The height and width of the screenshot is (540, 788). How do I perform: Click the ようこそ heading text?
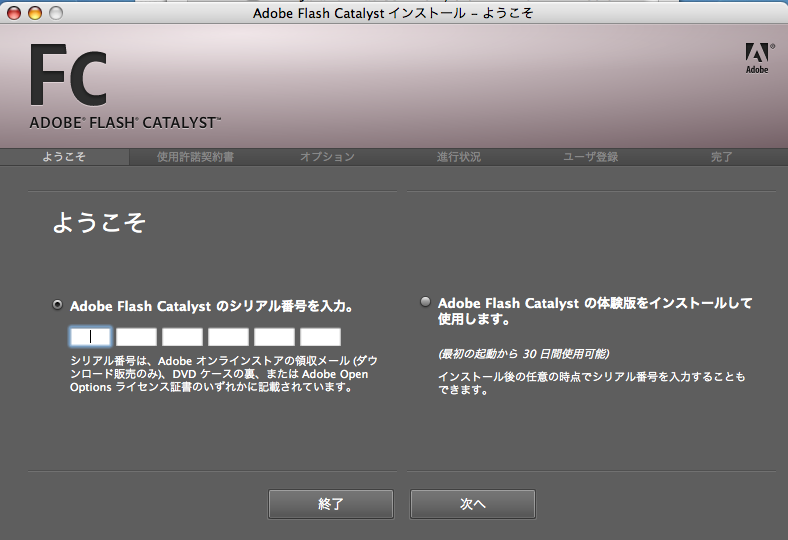(x=99, y=222)
